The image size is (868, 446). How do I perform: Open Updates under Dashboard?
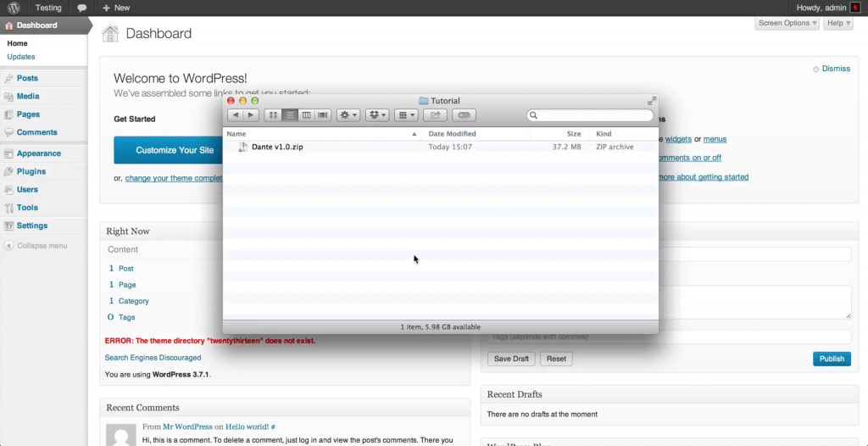(x=21, y=57)
